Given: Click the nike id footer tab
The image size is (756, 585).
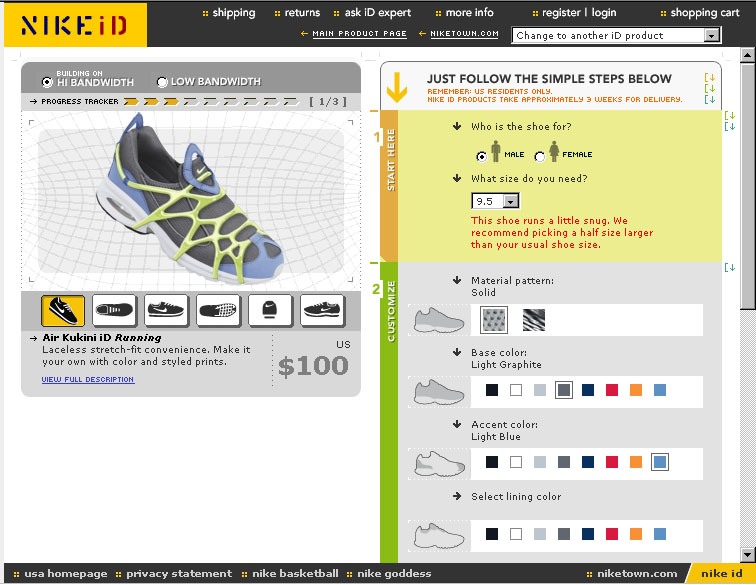Looking at the screenshot, I should coord(721,573).
